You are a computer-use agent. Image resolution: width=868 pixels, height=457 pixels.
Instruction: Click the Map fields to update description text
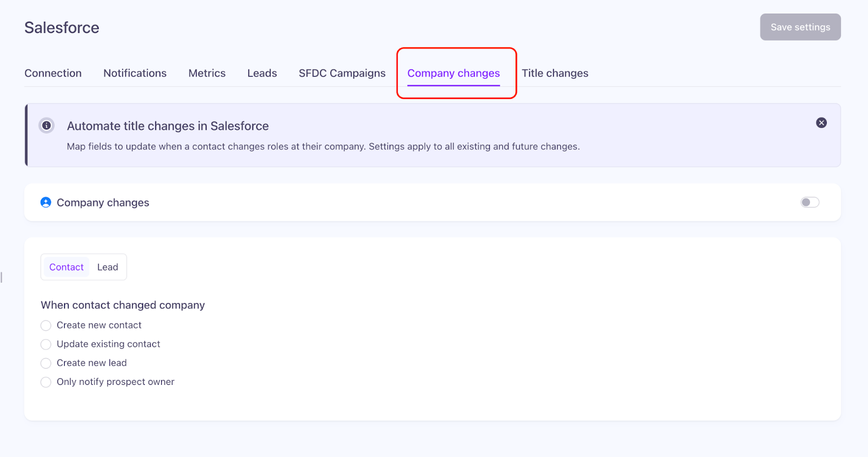tap(323, 147)
